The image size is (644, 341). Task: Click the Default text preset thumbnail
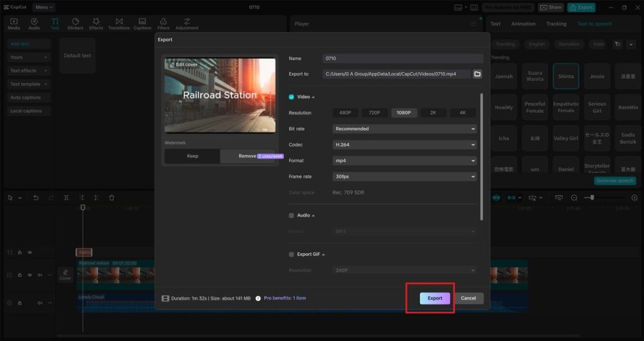click(77, 55)
